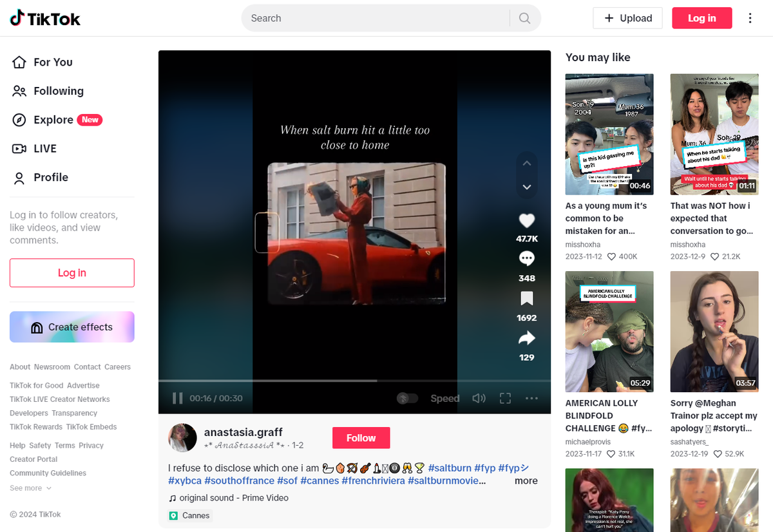Viewport: 773px width, 532px height.
Task: Share the video using the arrow icon
Action: pyautogui.click(x=526, y=338)
